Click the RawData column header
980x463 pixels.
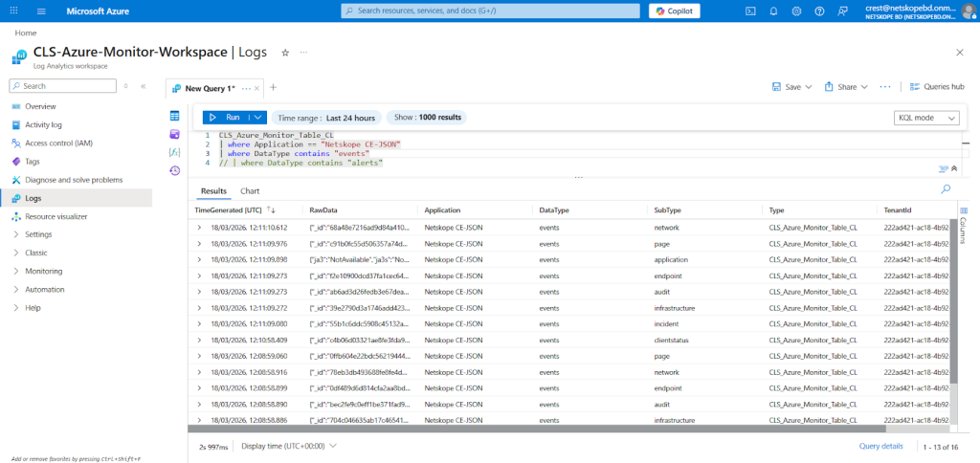[323, 210]
